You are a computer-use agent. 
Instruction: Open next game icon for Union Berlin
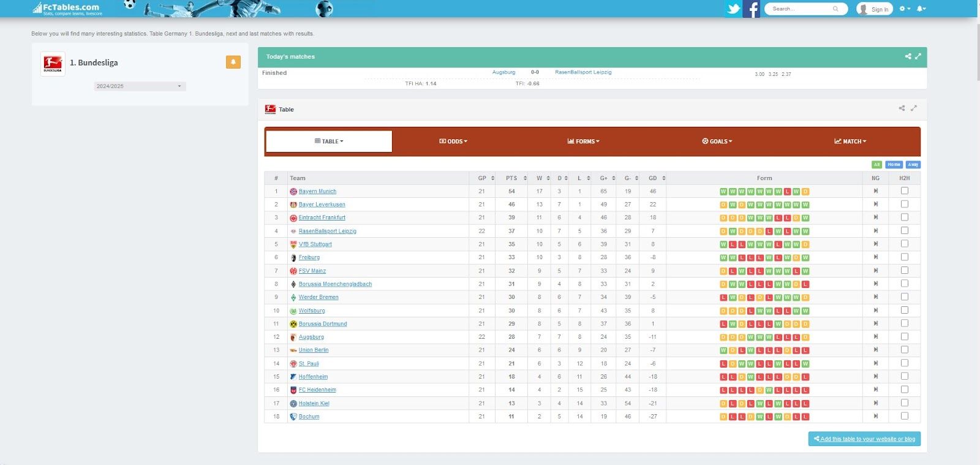point(876,350)
